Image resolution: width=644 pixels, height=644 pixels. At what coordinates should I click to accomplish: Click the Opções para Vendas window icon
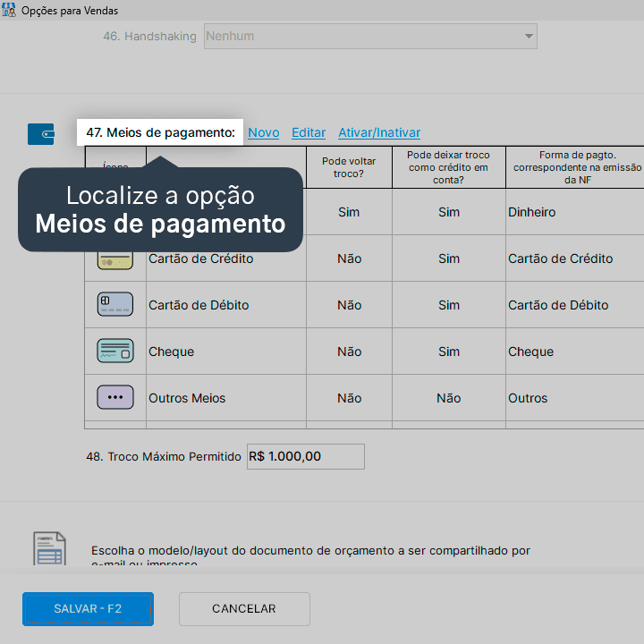click(x=9, y=10)
